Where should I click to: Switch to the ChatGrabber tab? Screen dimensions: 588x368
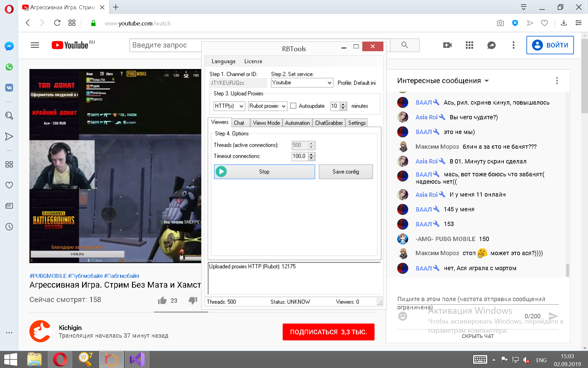tap(329, 123)
